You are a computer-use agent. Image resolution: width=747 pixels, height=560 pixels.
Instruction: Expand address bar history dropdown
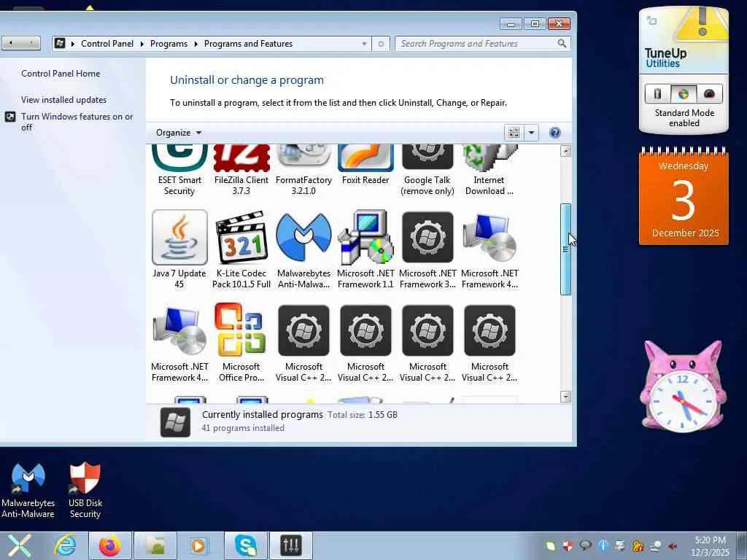coord(364,44)
